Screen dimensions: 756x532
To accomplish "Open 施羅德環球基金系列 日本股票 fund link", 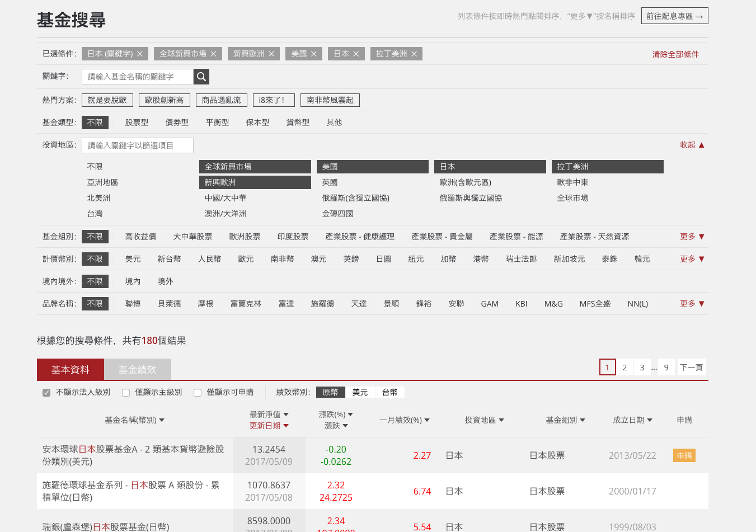I will click(x=131, y=491).
